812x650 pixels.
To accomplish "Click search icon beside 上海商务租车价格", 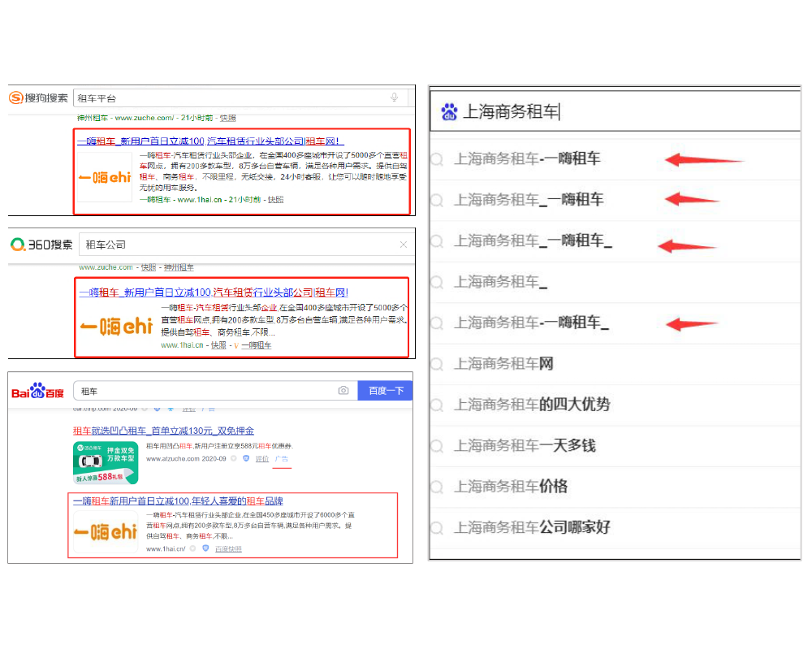I will point(437,487).
